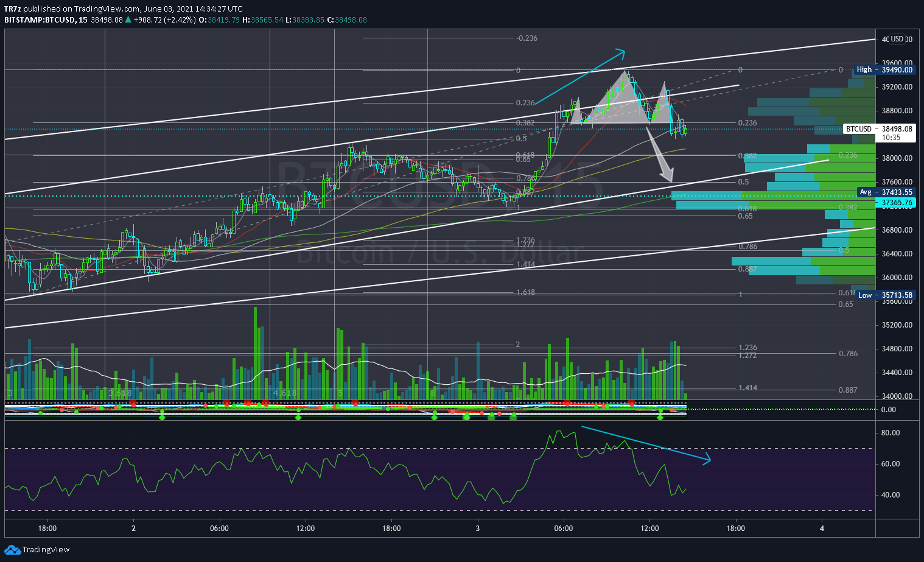Select the Low 35713.58 price label
924x562 pixels.
pyautogui.click(x=885, y=295)
